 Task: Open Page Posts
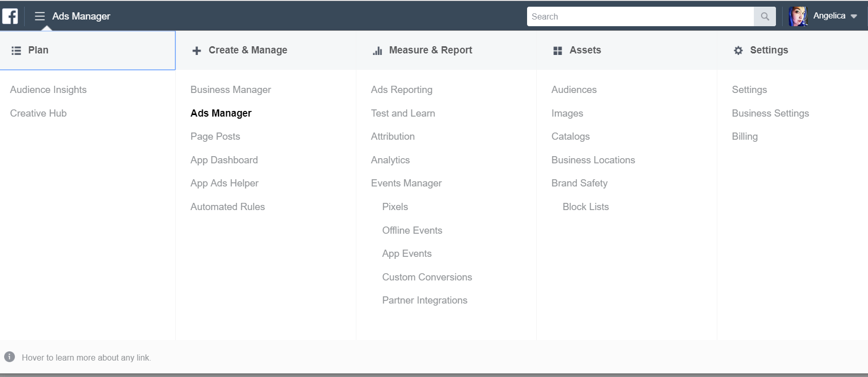click(x=215, y=137)
